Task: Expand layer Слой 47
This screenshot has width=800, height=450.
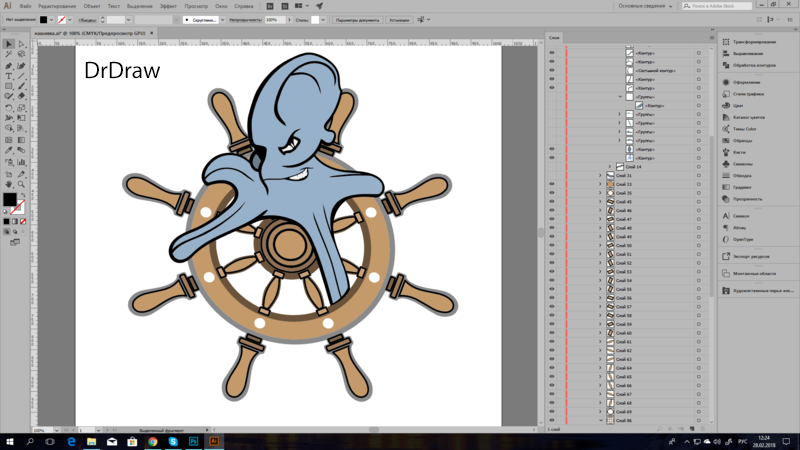Action: coord(601,219)
